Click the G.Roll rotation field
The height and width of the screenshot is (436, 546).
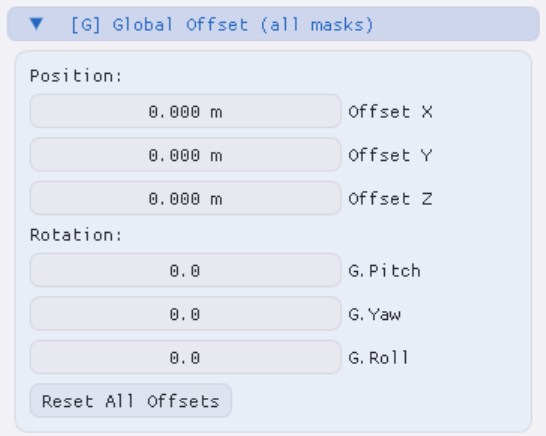[185, 357]
